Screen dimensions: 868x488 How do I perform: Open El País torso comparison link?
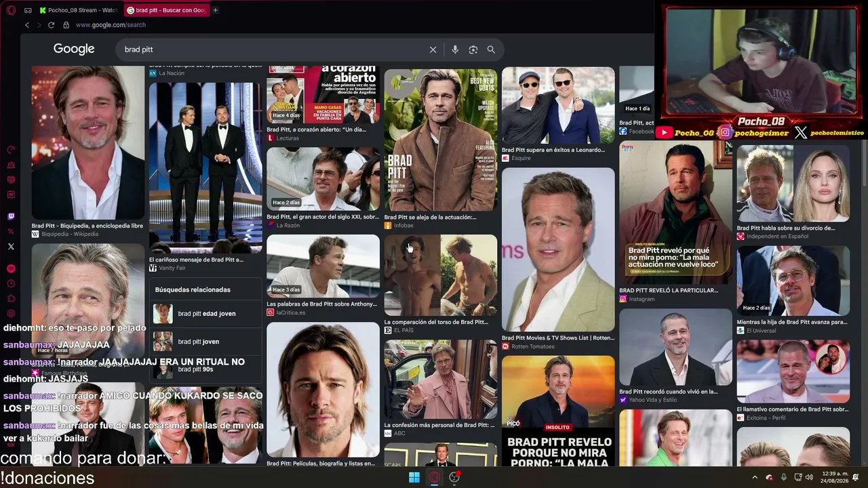point(436,322)
